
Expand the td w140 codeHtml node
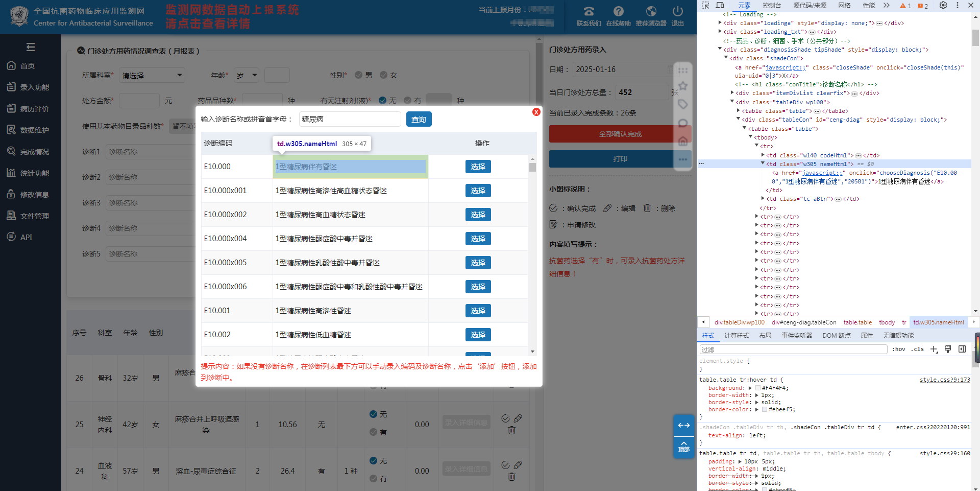(763, 155)
